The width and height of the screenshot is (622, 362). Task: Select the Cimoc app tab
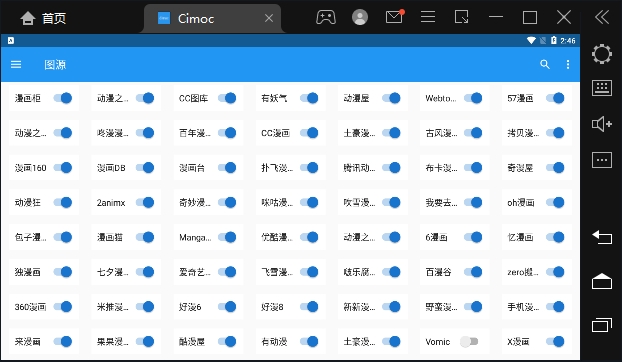[212, 18]
